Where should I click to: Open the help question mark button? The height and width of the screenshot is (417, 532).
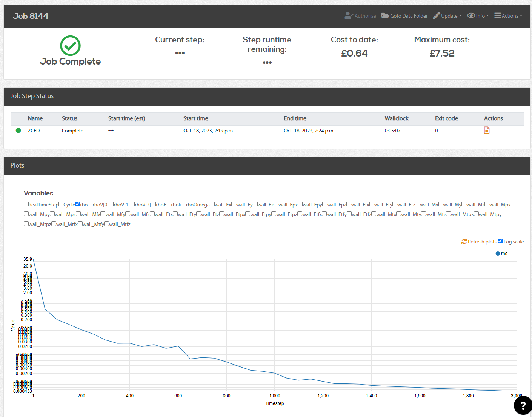[523, 406]
